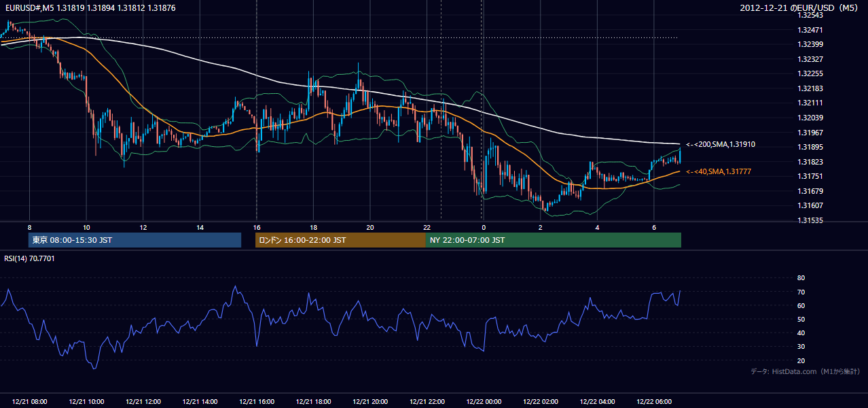Click price axis value 1.32183
Screen dimensions: 868x408
tap(810, 88)
